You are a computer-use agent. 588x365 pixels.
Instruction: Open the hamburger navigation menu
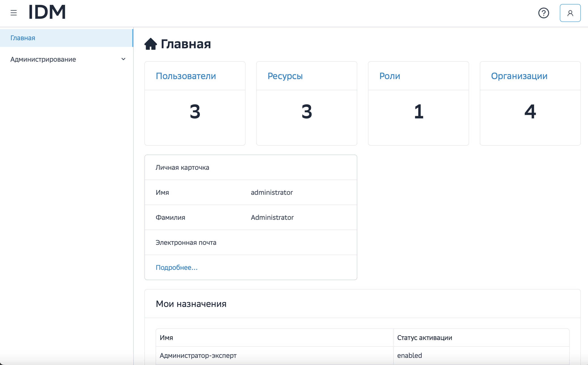[13, 13]
